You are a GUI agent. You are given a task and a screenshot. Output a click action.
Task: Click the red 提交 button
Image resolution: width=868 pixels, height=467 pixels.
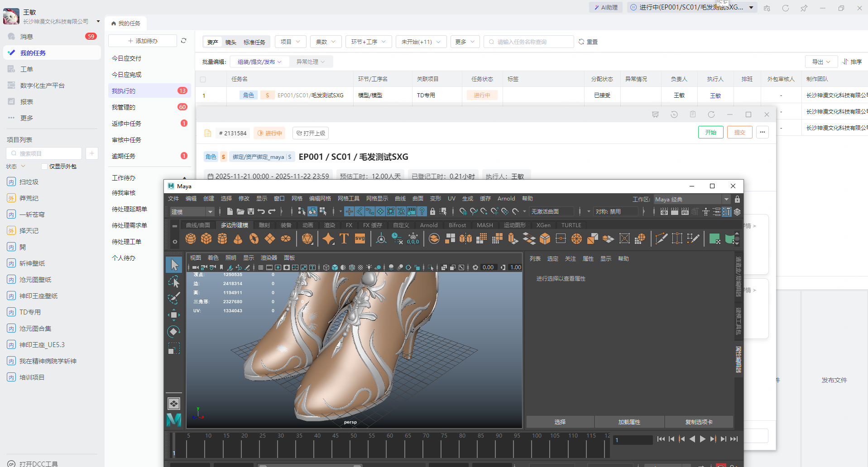coord(739,132)
